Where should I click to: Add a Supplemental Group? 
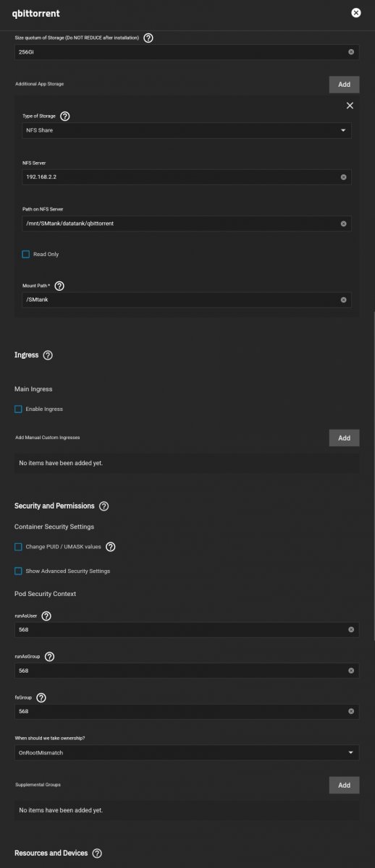pyautogui.click(x=344, y=785)
